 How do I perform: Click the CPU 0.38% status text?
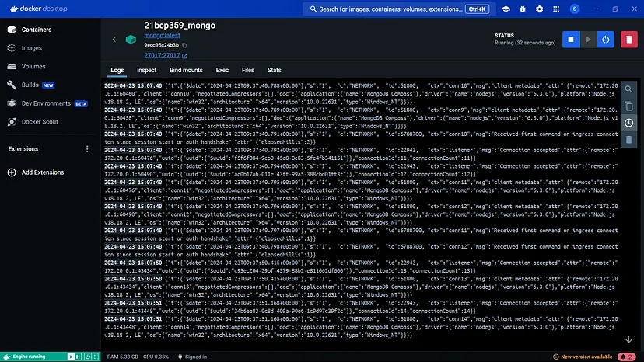coord(156,357)
